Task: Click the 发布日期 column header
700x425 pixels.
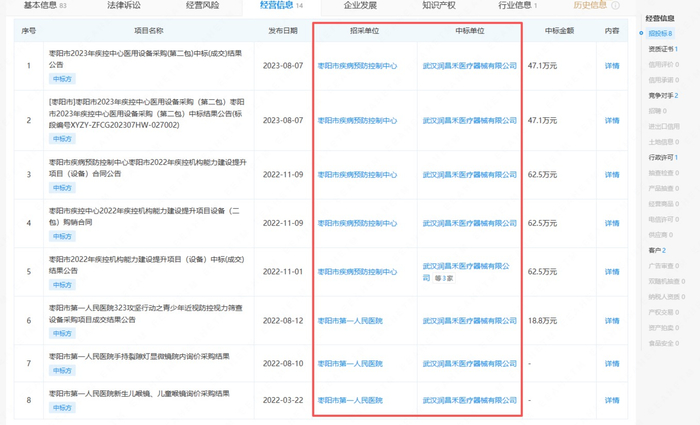Action: point(283,31)
